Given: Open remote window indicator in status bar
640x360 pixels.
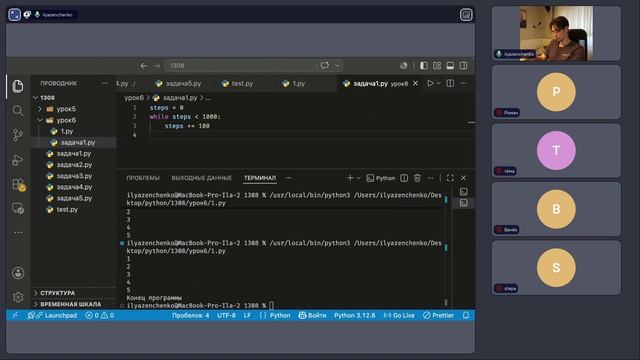Looking at the screenshot, I should pos(15,316).
